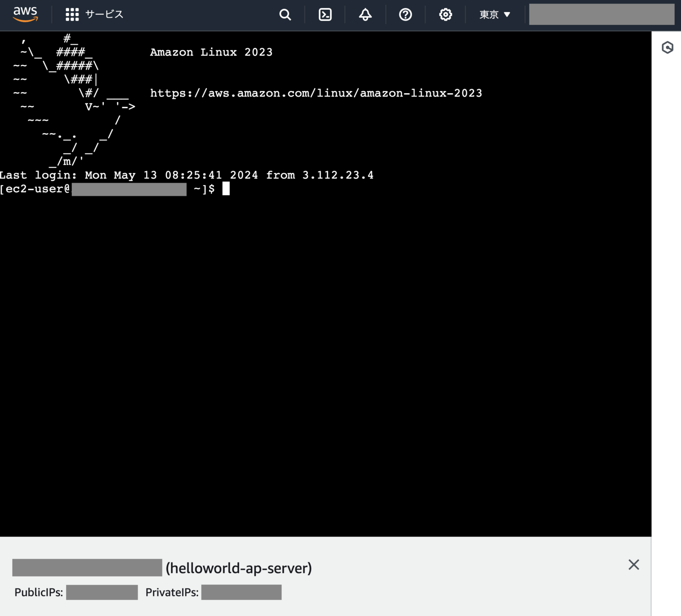Viewport: 681px width, 616px height.
Task: Click the hexagon icon beside the terminal
Action: [668, 48]
